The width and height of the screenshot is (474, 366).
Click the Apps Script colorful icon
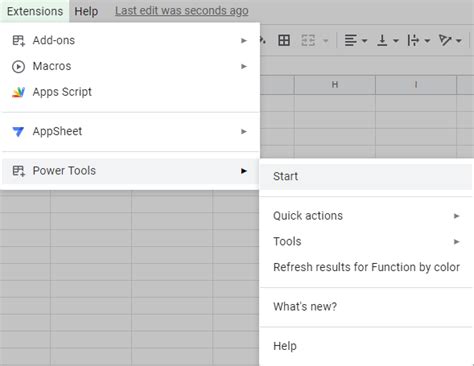click(x=18, y=92)
